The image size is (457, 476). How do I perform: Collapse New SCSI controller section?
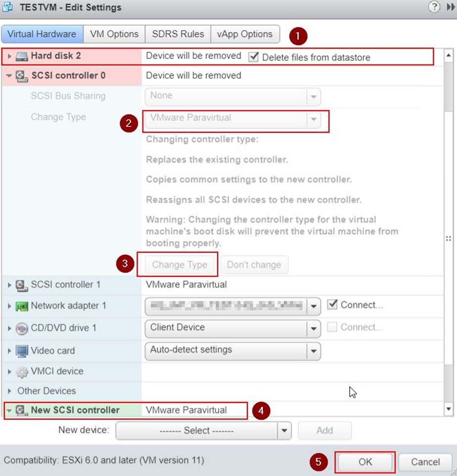click(9, 410)
